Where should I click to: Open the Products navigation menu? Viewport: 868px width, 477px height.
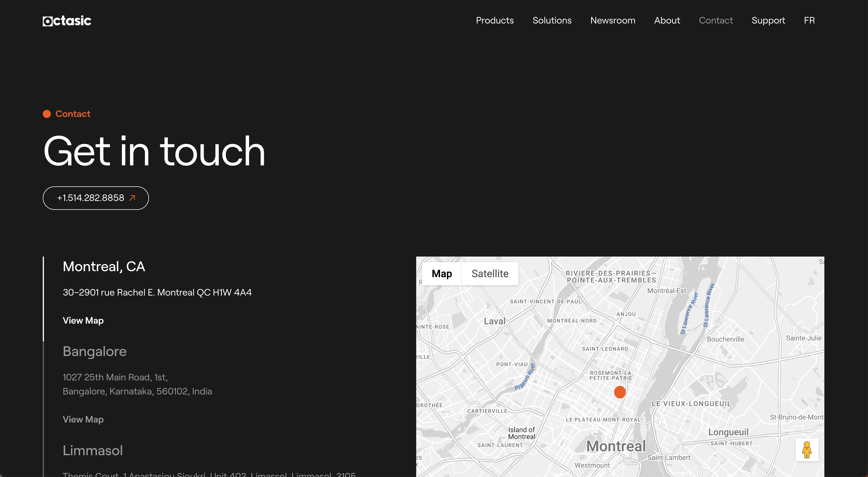pos(495,21)
